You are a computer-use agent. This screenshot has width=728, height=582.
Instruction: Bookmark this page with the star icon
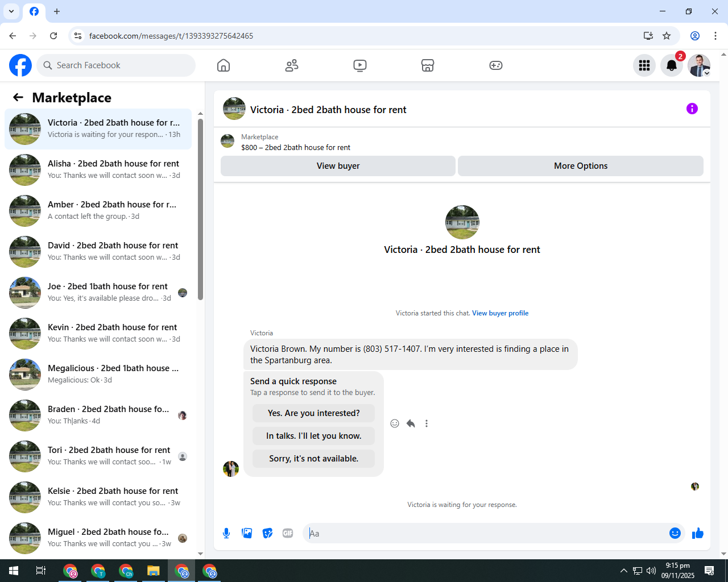667,36
